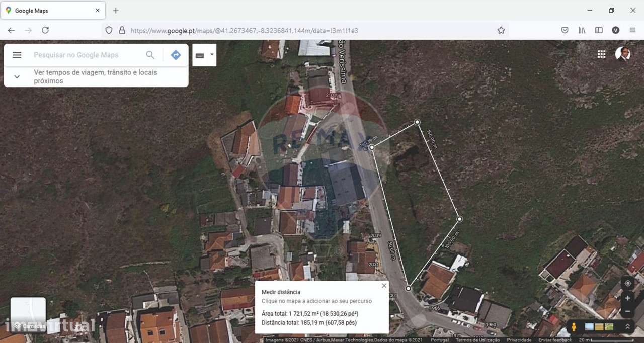
Task: Click the Área total 1 721,52 m² text
Action: 309,314
